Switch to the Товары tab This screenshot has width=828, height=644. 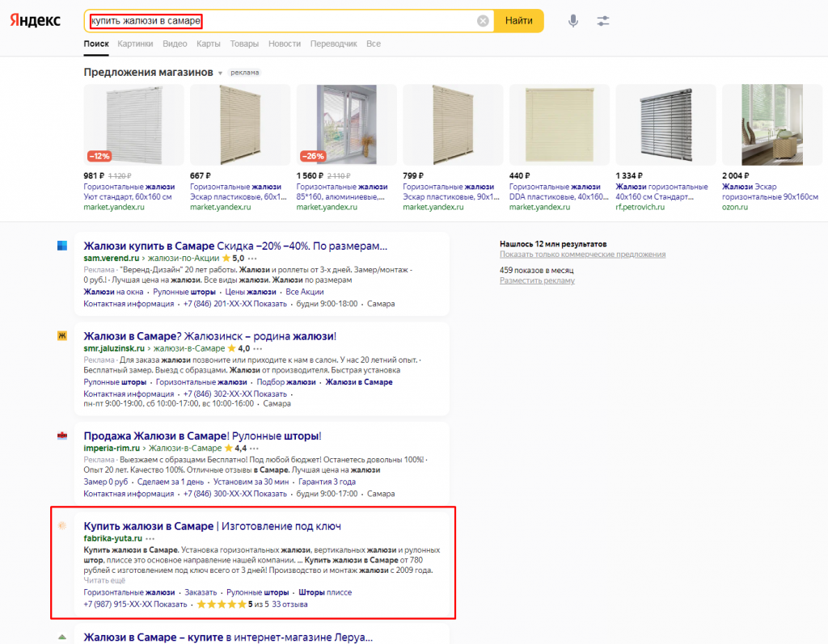pos(244,44)
